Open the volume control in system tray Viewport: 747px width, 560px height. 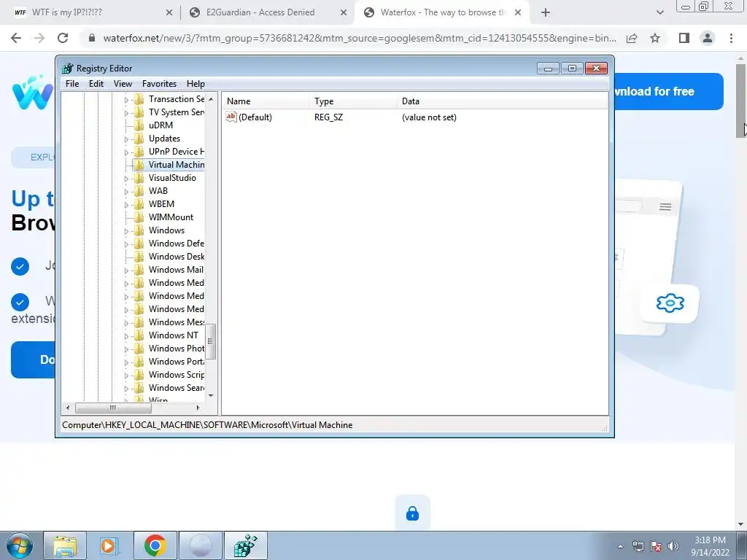673,546
